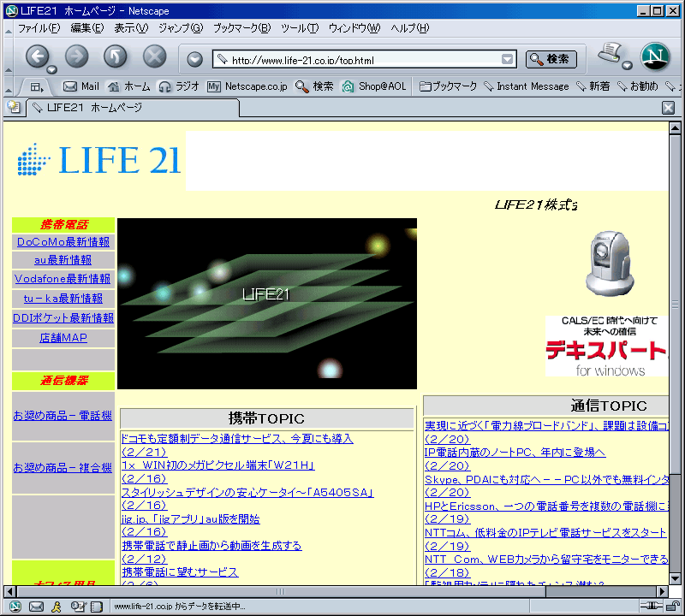Open the ジャンプ(G) menu

coord(181,28)
